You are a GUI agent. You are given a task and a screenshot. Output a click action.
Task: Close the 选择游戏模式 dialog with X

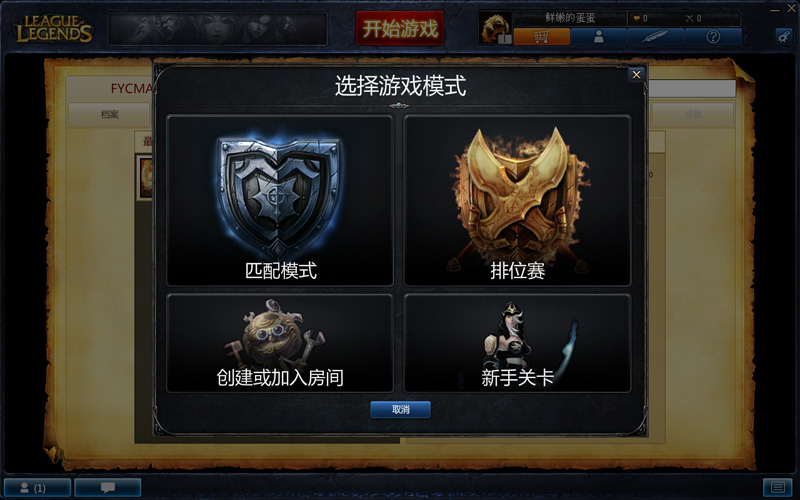pos(636,74)
